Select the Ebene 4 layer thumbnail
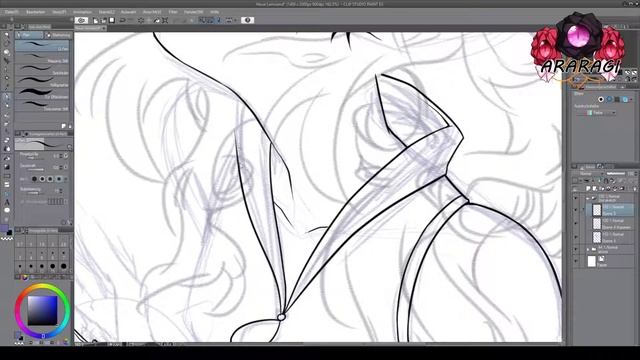The image size is (640, 360). click(x=597, y=237)
